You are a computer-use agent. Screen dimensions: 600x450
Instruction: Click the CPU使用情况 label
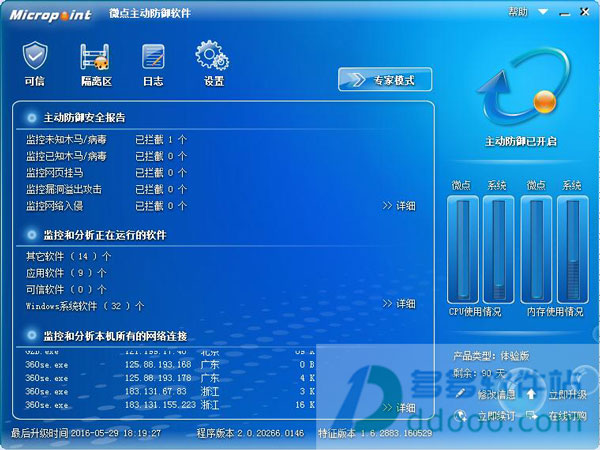[475, 311]
